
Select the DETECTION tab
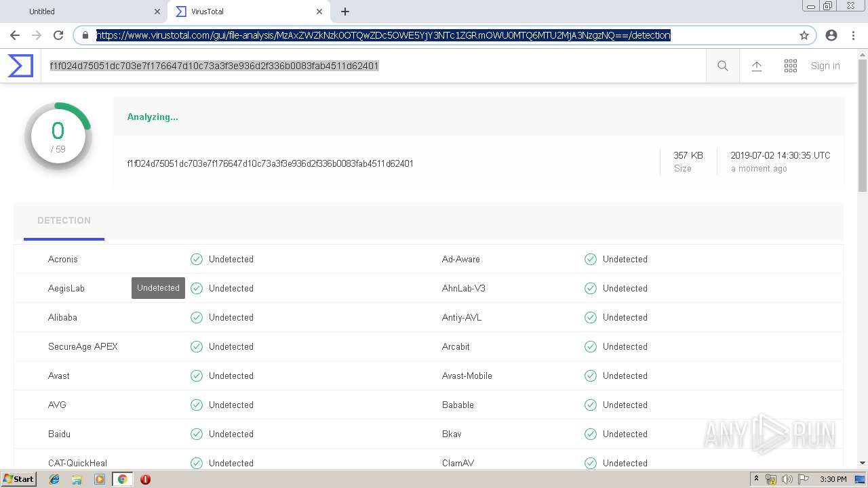tap(64, 221)
